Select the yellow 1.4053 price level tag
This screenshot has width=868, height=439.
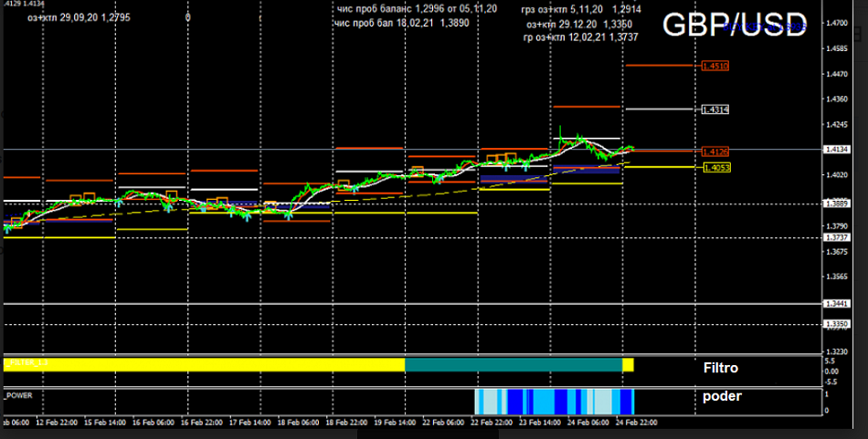click(x=715, y=167)
